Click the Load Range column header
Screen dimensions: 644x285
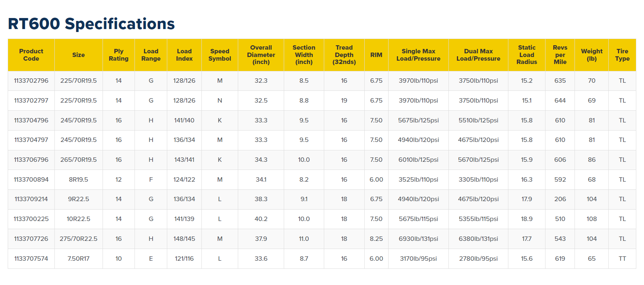(x=151, y=55)
